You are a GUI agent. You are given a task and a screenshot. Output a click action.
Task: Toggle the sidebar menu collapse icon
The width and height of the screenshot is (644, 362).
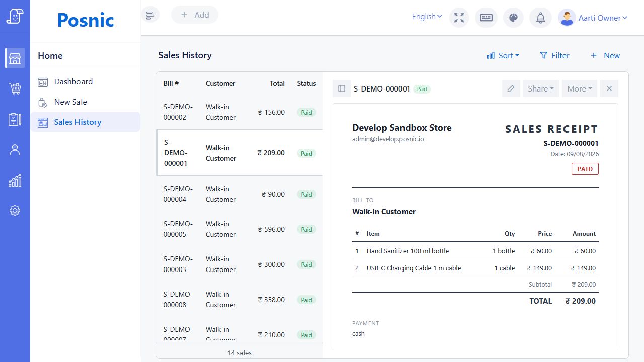[150, 15]
